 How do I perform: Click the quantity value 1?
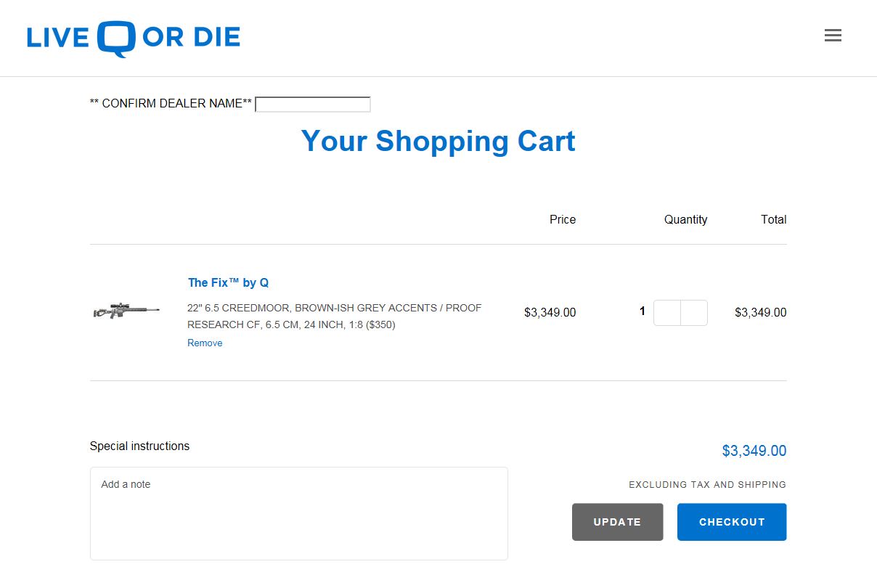pos(642,311)
